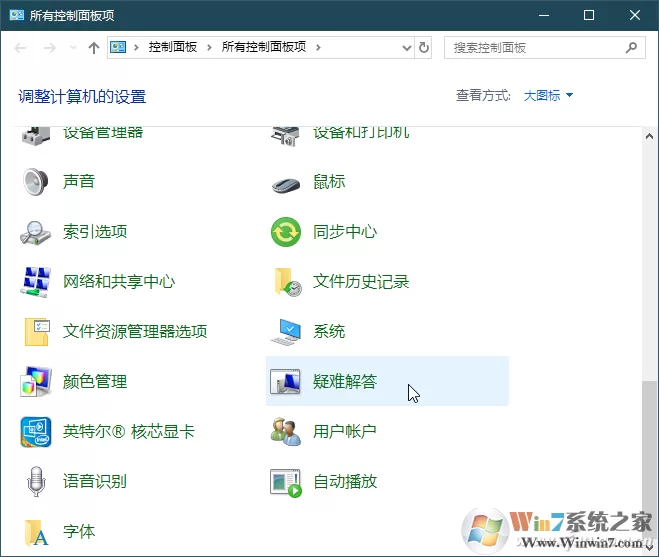Open the 索引选项 link
659x557 pixels.
coord(95,232)
